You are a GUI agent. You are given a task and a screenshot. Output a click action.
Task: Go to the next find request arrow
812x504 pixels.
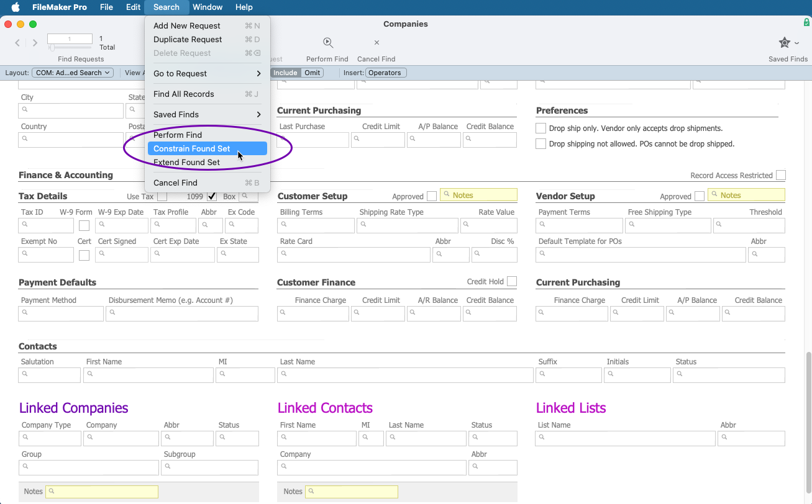coord(35,43)
